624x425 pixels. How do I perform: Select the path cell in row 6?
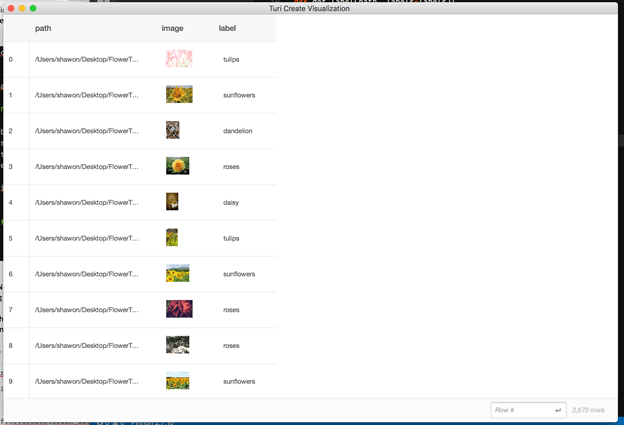pyautogui.click(x=87, y=274)
